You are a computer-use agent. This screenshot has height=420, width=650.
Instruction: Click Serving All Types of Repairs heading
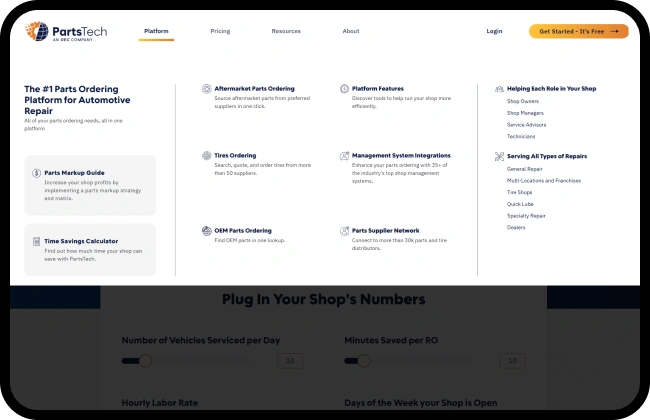(547, 156)
